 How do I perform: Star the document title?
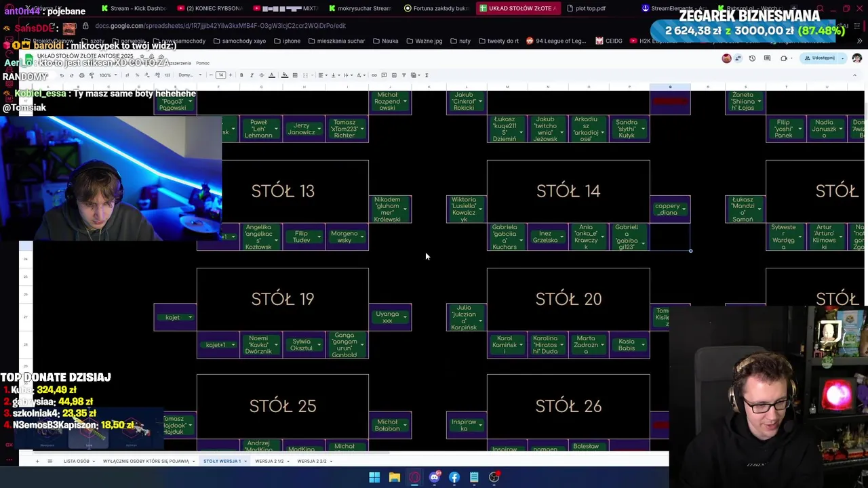coord(142,56)
